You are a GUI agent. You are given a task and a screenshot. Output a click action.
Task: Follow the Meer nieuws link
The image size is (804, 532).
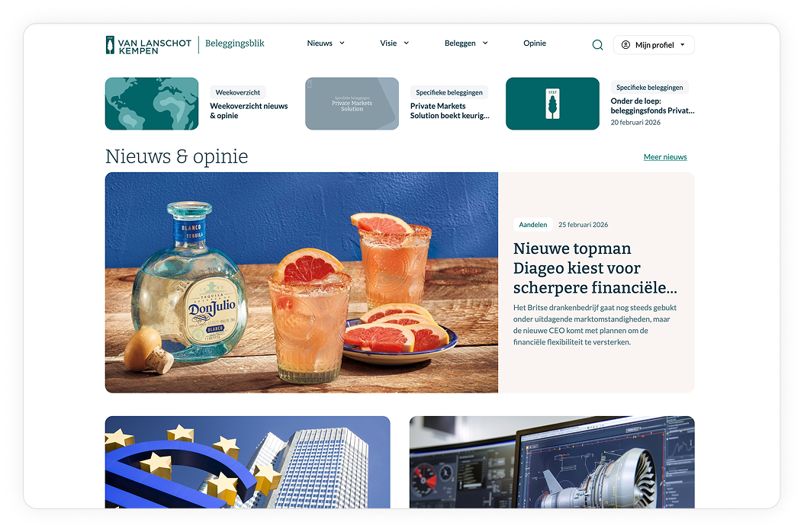(x=665, y=157)
